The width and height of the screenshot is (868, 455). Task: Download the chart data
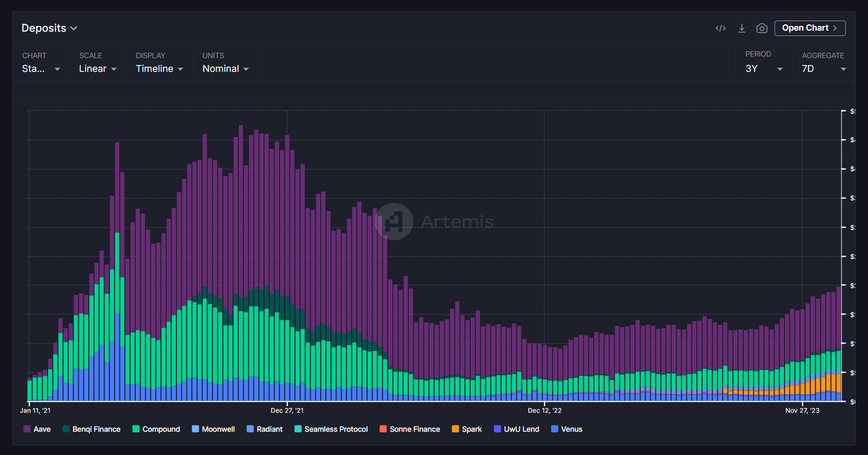742,28
